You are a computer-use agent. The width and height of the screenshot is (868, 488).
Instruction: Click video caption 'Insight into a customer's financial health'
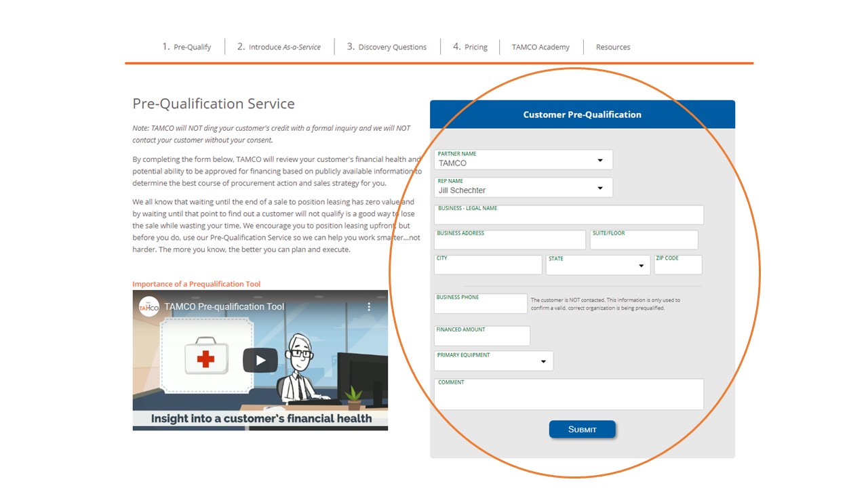261,418
